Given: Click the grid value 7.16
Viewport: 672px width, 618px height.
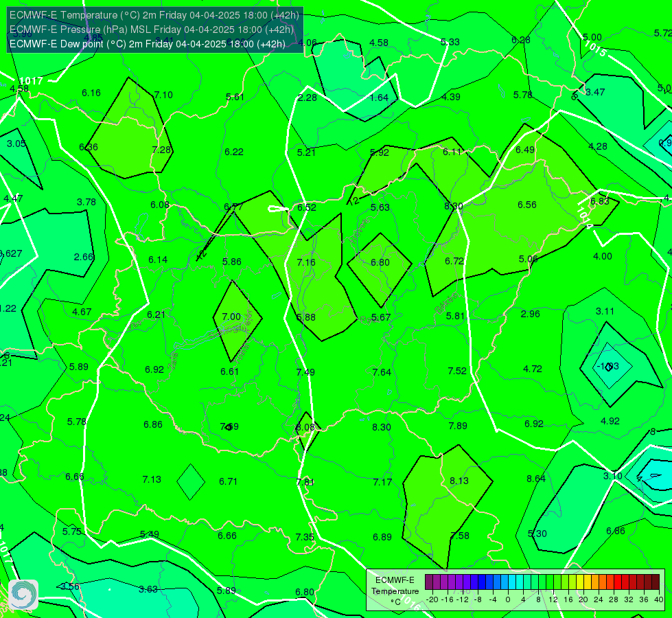Looking at the screenshot, I should [x=306, y=262].
